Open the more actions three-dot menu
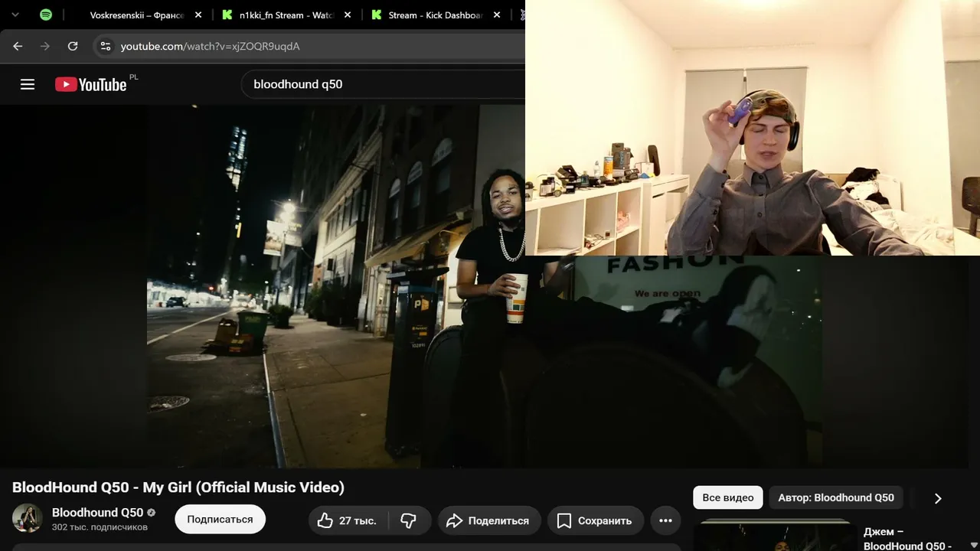This screenshot has width=980, height=551. (x=666, y=520)
